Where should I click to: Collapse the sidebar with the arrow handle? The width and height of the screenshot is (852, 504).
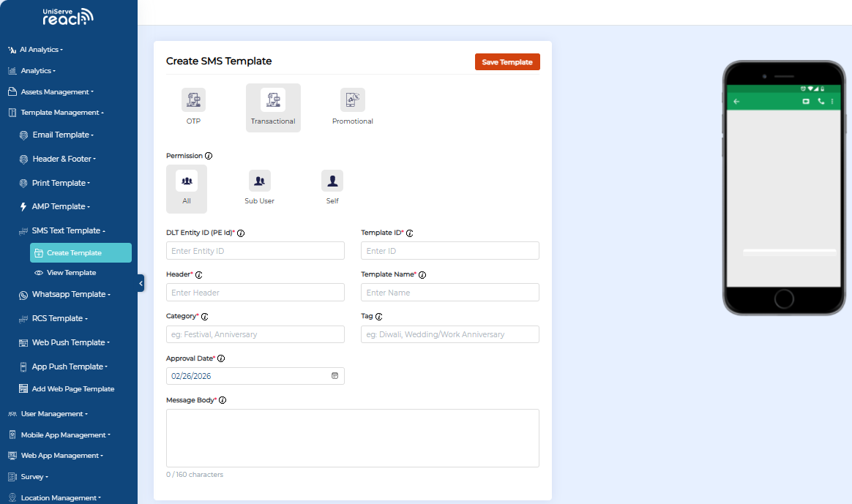coord(141,283)
